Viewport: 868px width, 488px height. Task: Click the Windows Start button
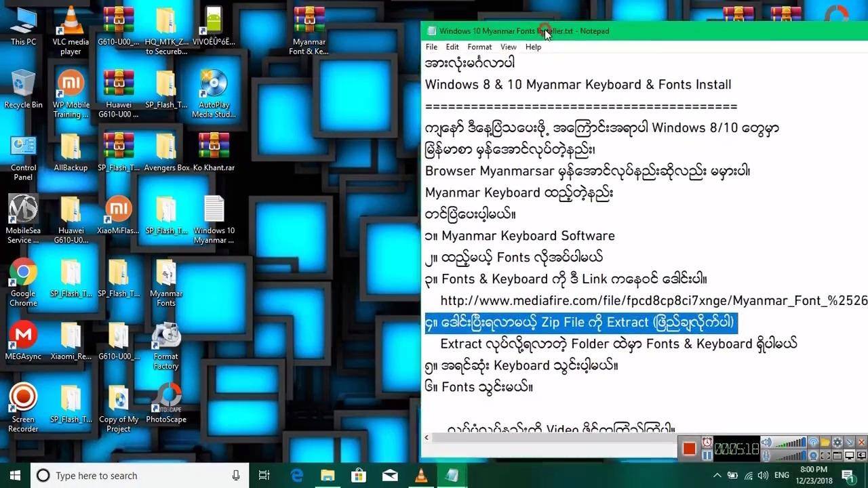point(15,475)
